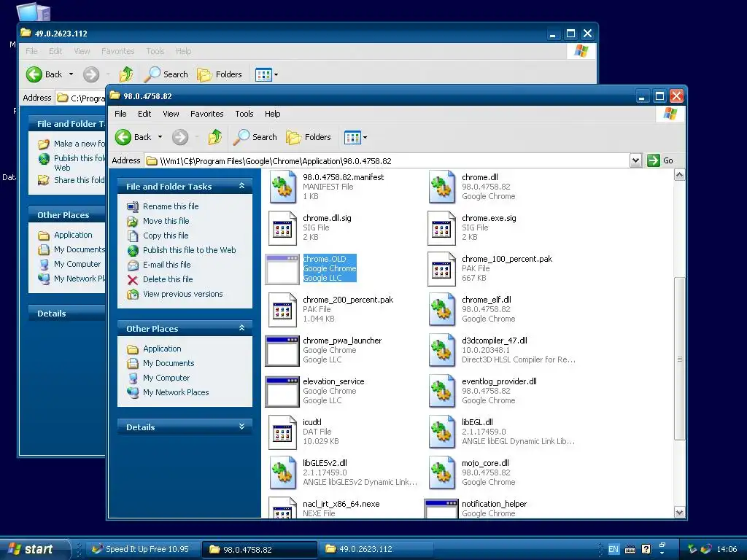Open the View menu
The height and width of the screenshot is (560, 747).
coord(171,114)
